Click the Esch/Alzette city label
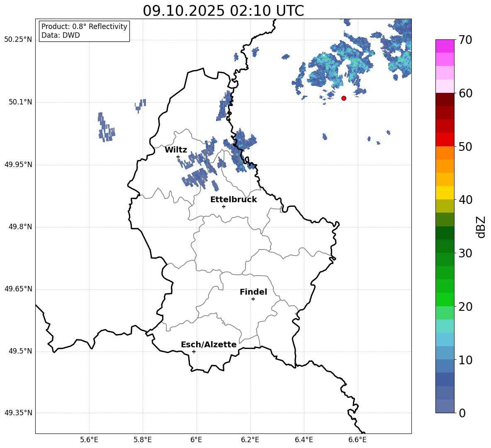 click(209, 345)
